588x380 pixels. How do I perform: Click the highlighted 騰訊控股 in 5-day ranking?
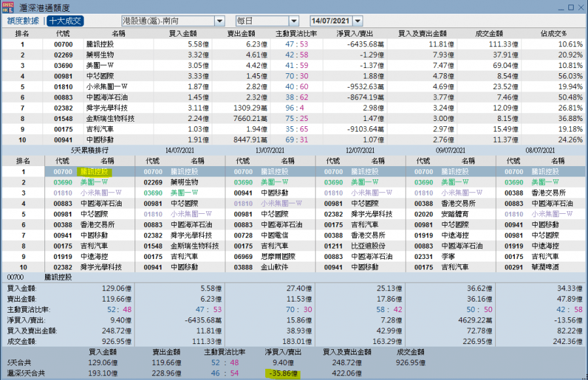(93, 171)
